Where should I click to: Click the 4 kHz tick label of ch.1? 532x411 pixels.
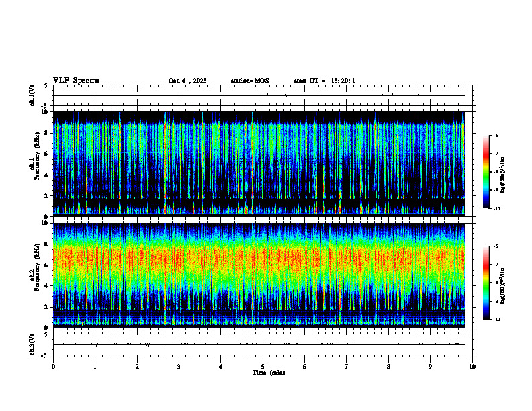point(46,175)
